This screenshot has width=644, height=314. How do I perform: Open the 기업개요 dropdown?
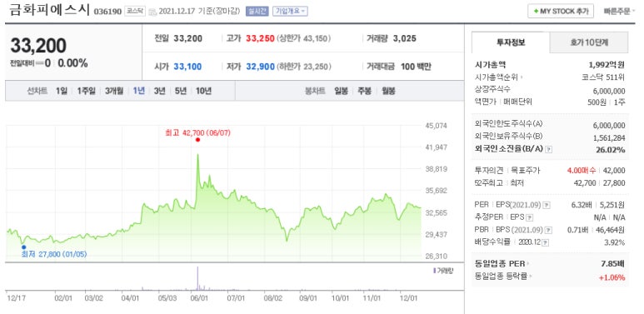290,11
